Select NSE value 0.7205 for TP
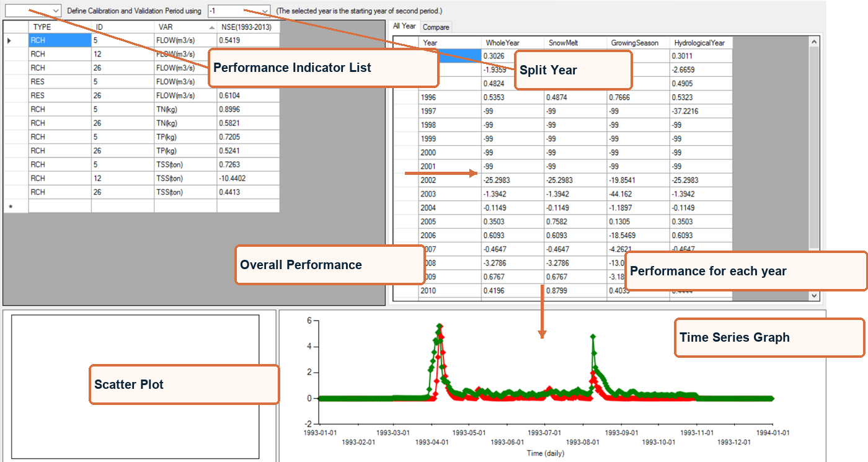The height and width of the screenshot is (462, 868). pos(248,137)
